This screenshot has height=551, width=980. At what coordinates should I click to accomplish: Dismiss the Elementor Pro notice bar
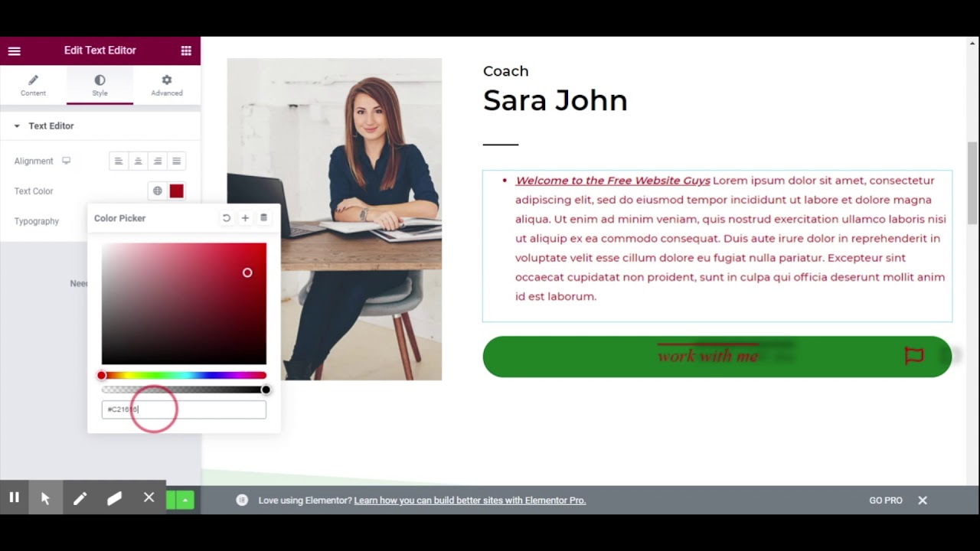(x=923, y=500)
